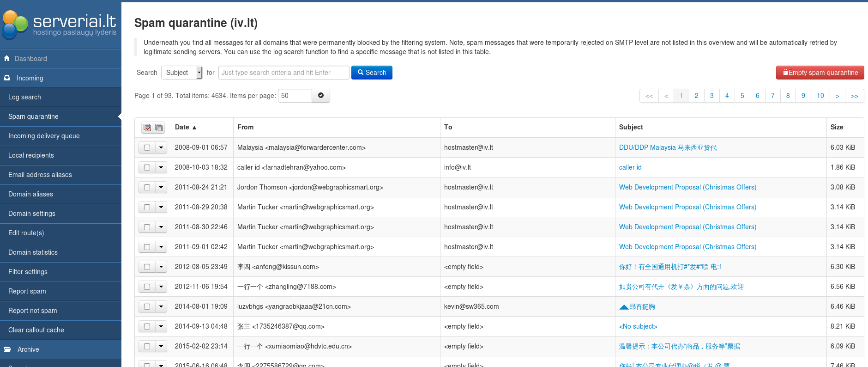Go to Filter settings menu item
The image size is (868, 367).
point(28,272)
